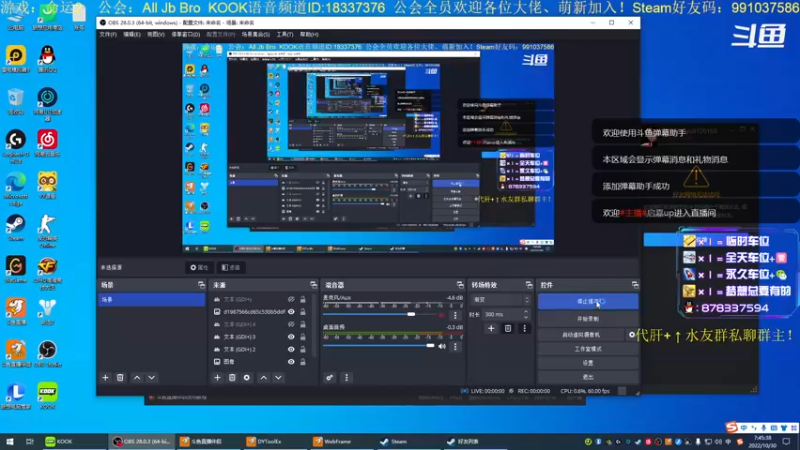This screenshot has height=450, width=800.
Task: Click the 开始录制 button
Action: (588, 318)
